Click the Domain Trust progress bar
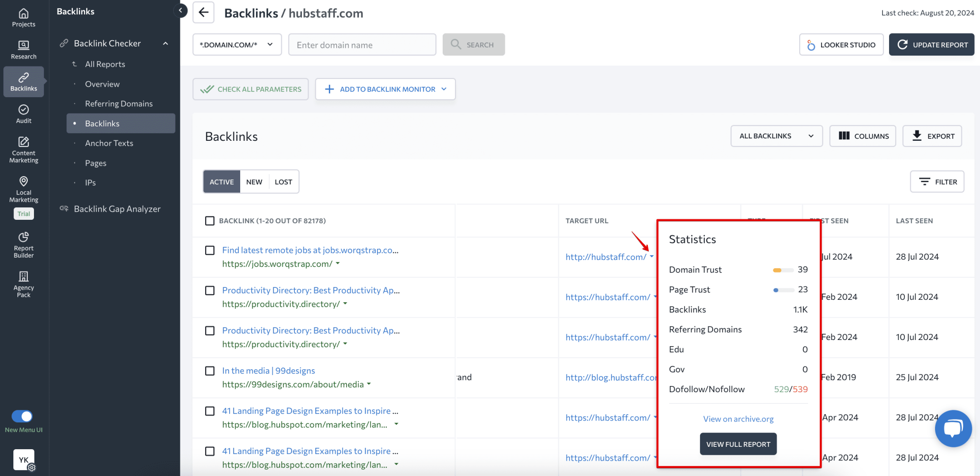Image resolution: width=980 pixels, height=476 pixels. pyautogui.click(x=783, y=270)
